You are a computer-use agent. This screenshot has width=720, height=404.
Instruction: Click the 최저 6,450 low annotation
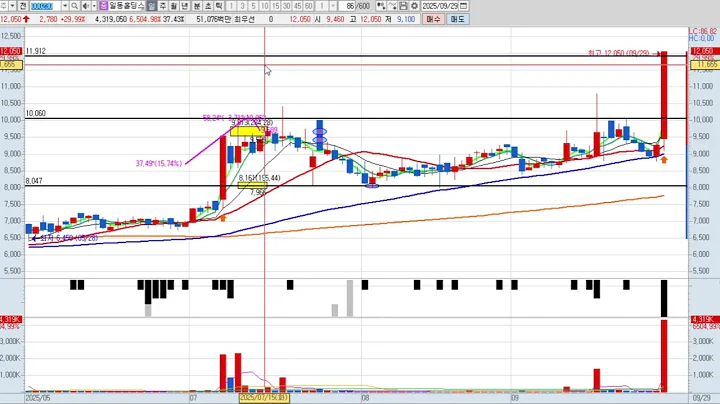(69, 238)
